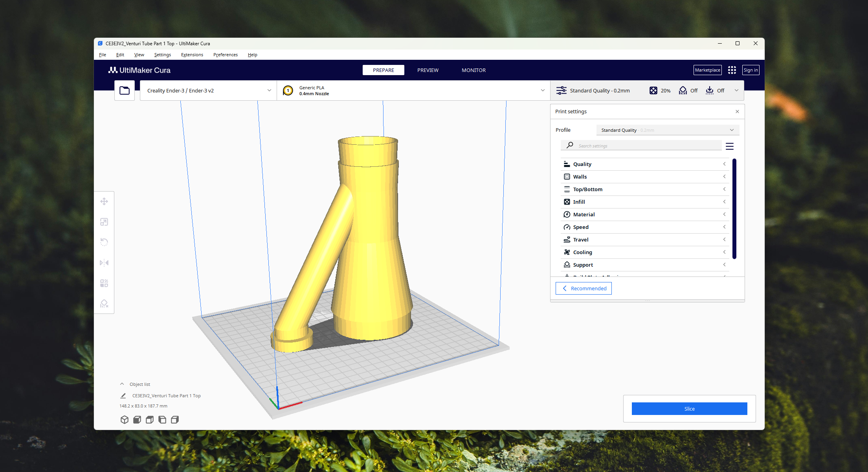
Task: Switch to right side view icon
Action: pos(175,420)
